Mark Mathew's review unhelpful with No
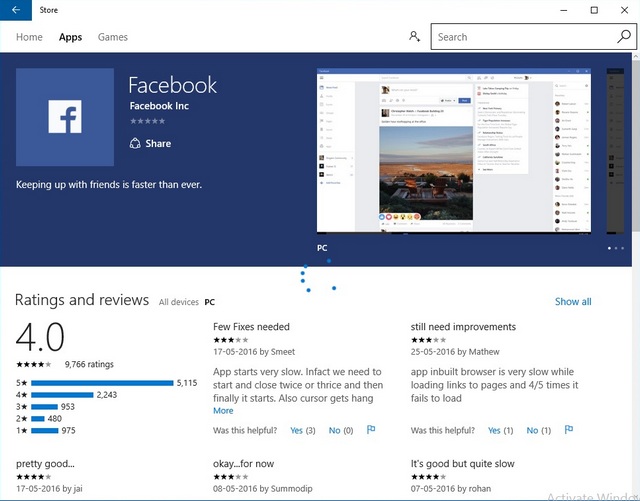640x501 pixels. [x=539, y=430]
